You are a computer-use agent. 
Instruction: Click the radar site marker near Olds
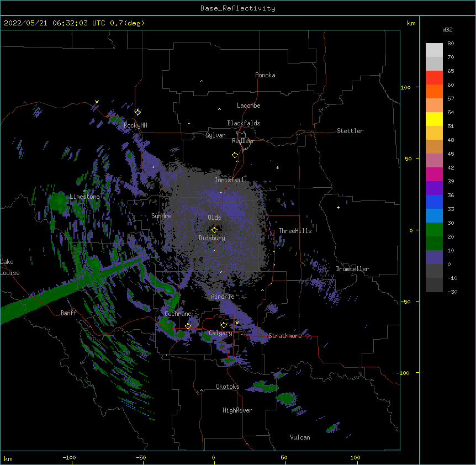[x=214, y=230]
